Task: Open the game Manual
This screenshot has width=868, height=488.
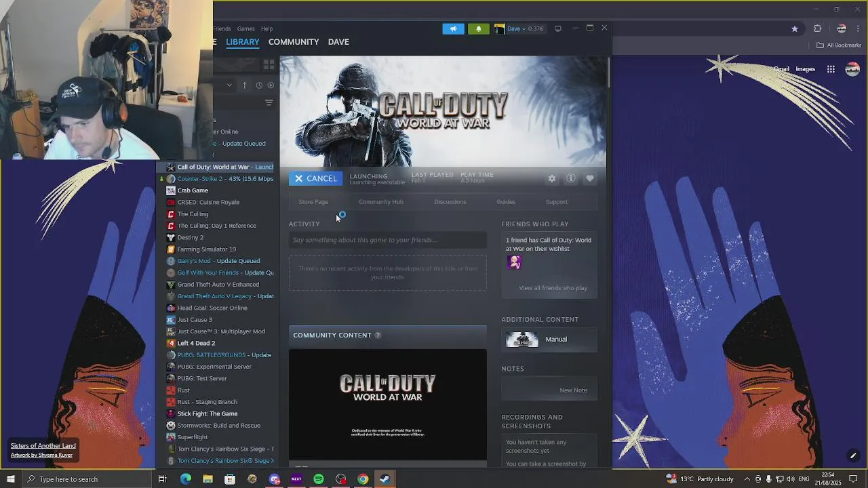Action: (x=549, y=340)
